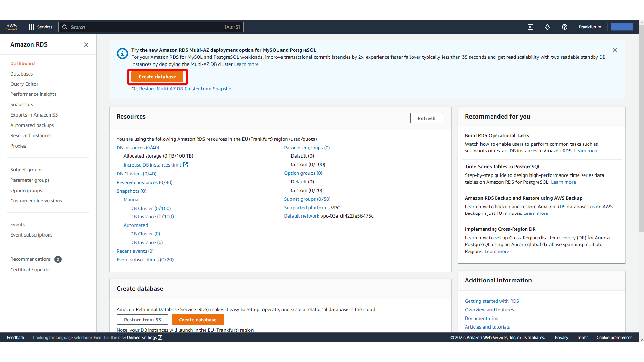Open Databases in sidebar
This screenshot has height=362, width=644.
tap(22, 74)
